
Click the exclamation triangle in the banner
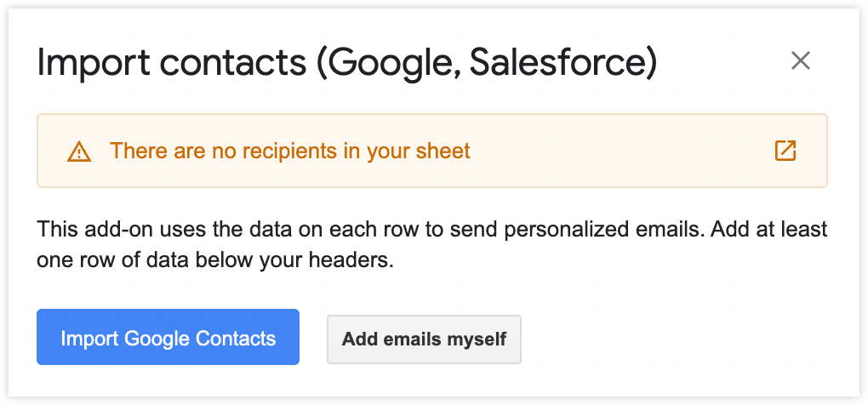pos(79,152)
